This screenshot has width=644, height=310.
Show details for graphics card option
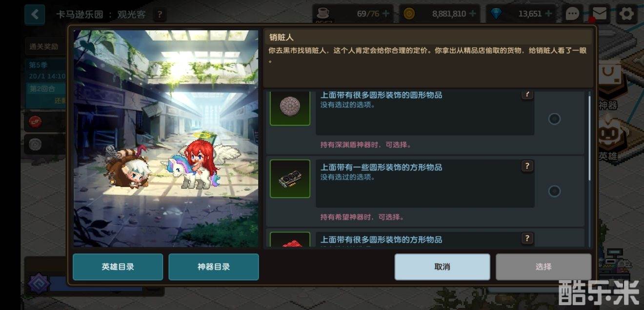click(x=527, y=166)
